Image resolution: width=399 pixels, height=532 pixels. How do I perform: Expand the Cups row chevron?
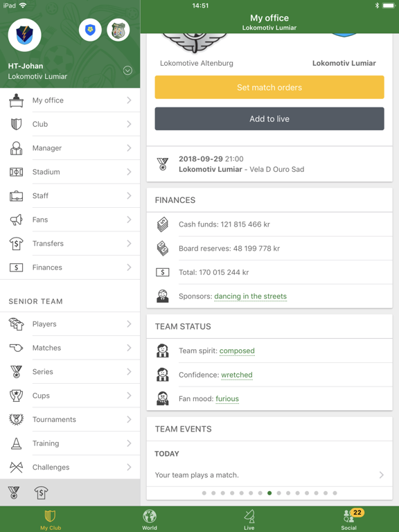(x=129, y=396)
